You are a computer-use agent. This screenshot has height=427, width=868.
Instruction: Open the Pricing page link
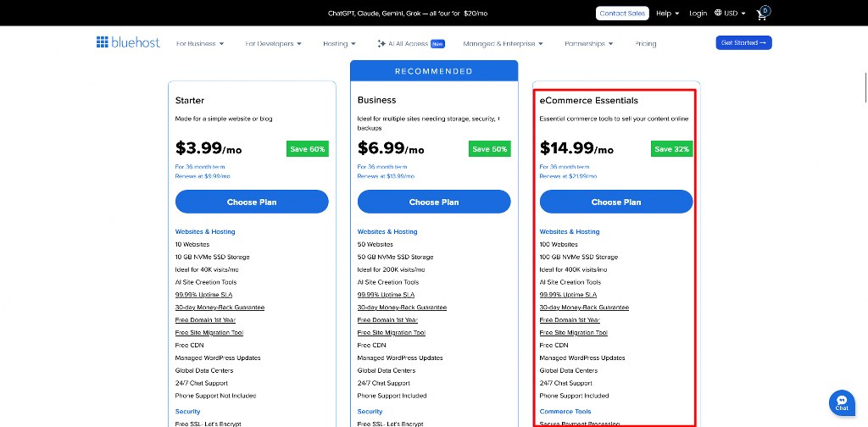tap(645, 43)
